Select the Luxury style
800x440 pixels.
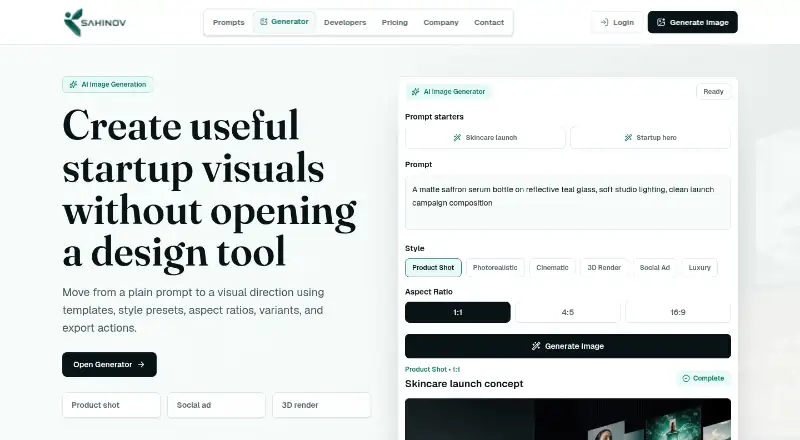699,267
